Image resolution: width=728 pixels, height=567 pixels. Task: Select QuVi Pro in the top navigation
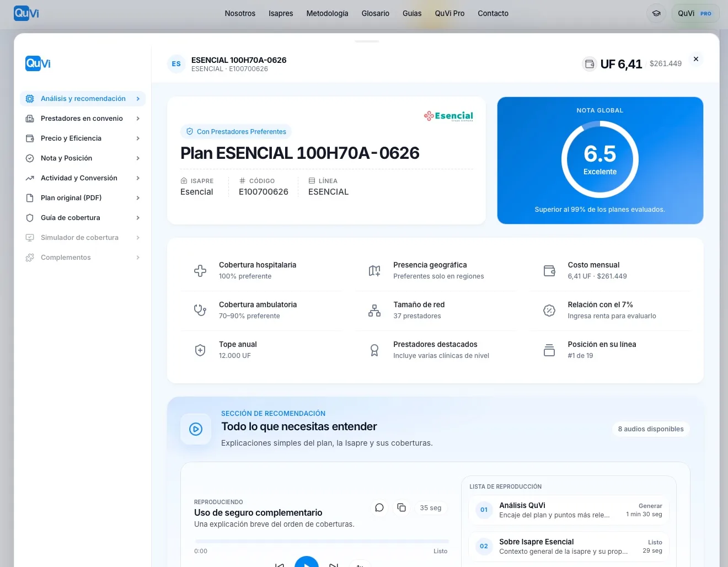pyautogui.click(x=449, y=13)
